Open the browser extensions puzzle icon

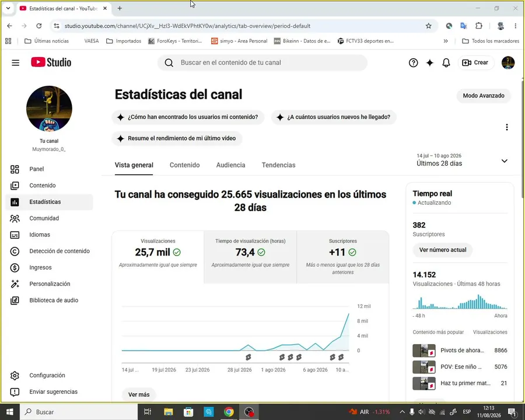479,26
